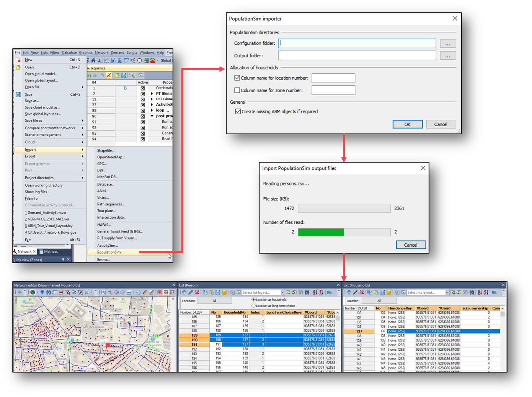Click the open folder icon in procedure sequence toolbar
The image size is (532, 397).
(x=117, y=75)
